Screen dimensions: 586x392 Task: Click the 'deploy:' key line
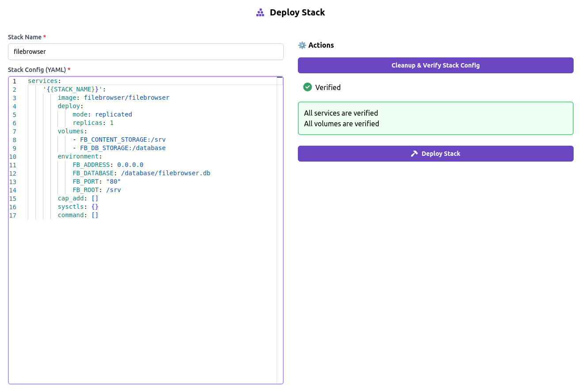coord(70,106)
